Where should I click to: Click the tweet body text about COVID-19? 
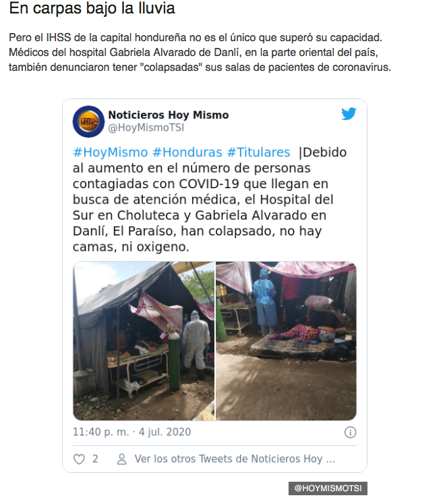[210, 200]
